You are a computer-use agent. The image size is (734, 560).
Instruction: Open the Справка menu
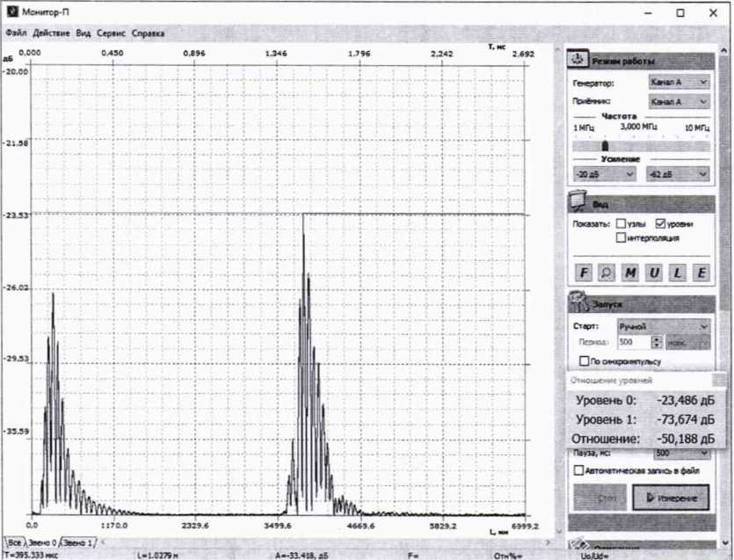[x=148, y=33]
